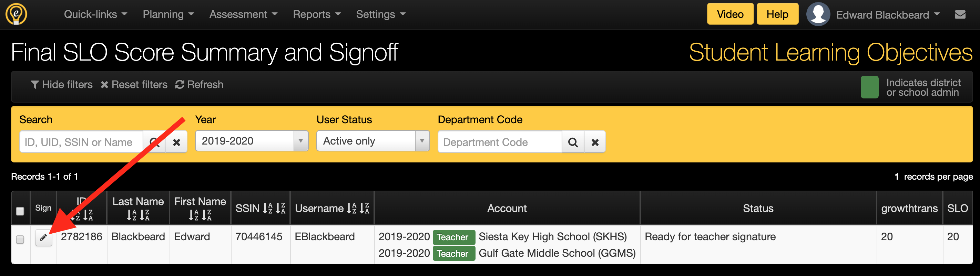Click the Department Code input field

(500, 142)
